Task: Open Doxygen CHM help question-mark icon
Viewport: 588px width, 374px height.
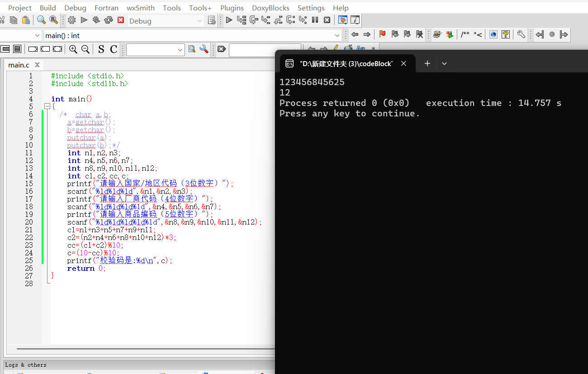Action: click(506, 34)
